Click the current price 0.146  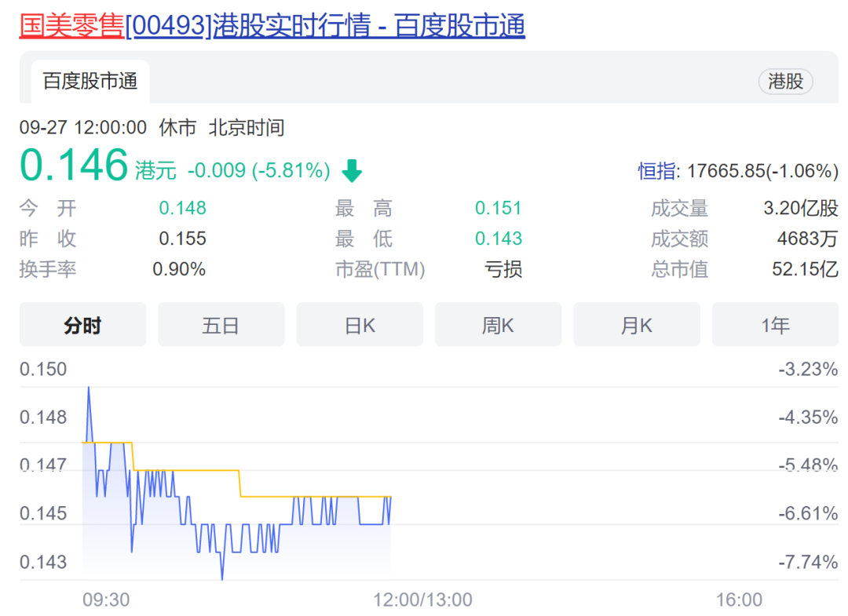click(74, 166)
